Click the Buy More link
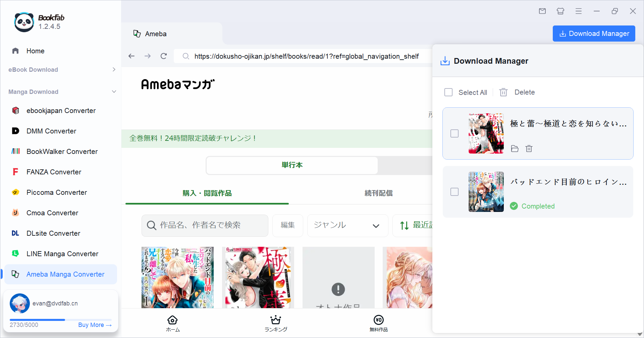This screenshot has height=338, width=644. pyautogui.click(x=95, y=325)
